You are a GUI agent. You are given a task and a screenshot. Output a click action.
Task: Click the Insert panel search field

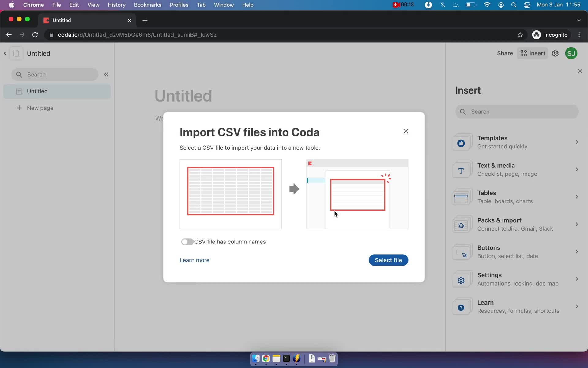point(517,112)
